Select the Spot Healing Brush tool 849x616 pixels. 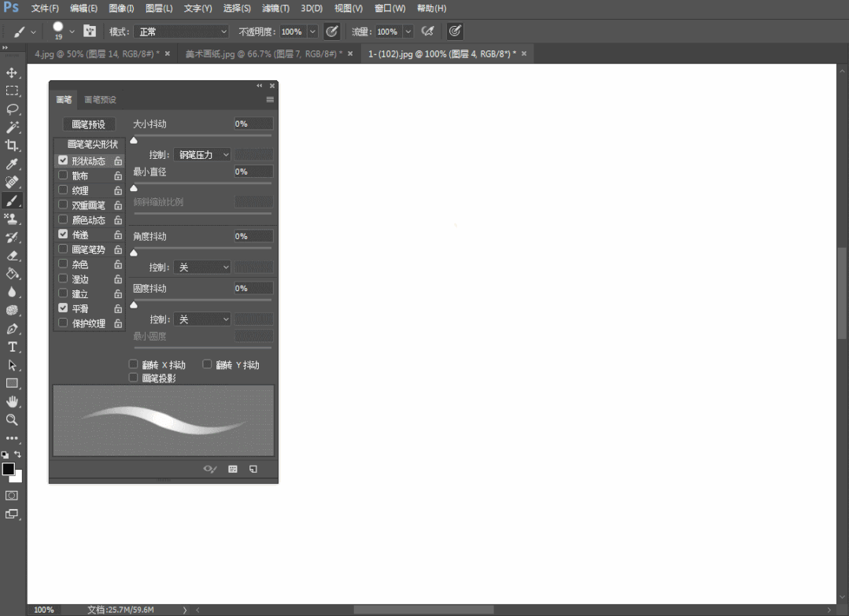coord(11,183)
